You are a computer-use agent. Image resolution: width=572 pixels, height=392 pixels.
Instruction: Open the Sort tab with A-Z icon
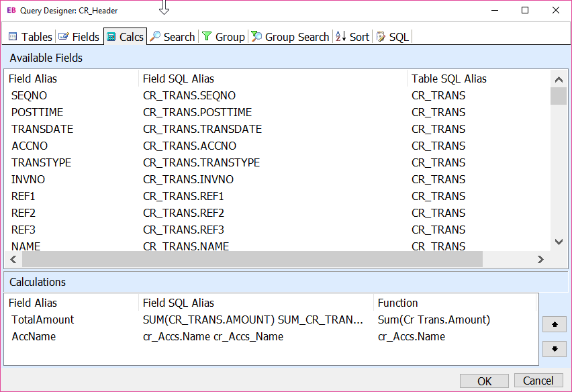coord(352,37)
